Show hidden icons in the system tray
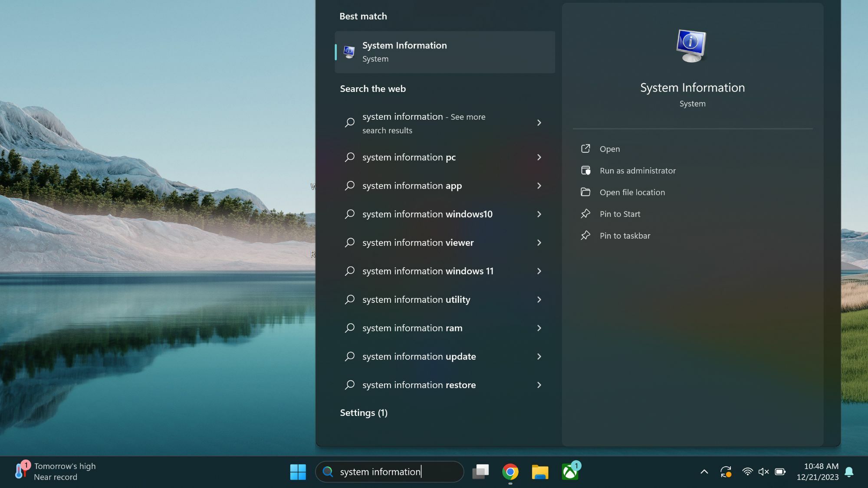Viewport: 868px width, 488px height. [x=704, y=472]
